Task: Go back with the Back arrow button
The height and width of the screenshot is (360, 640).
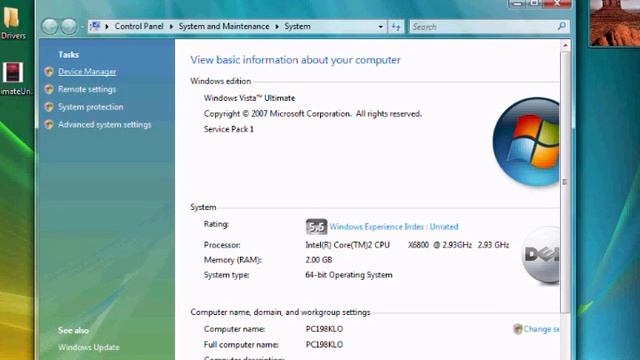Action: 50,27
